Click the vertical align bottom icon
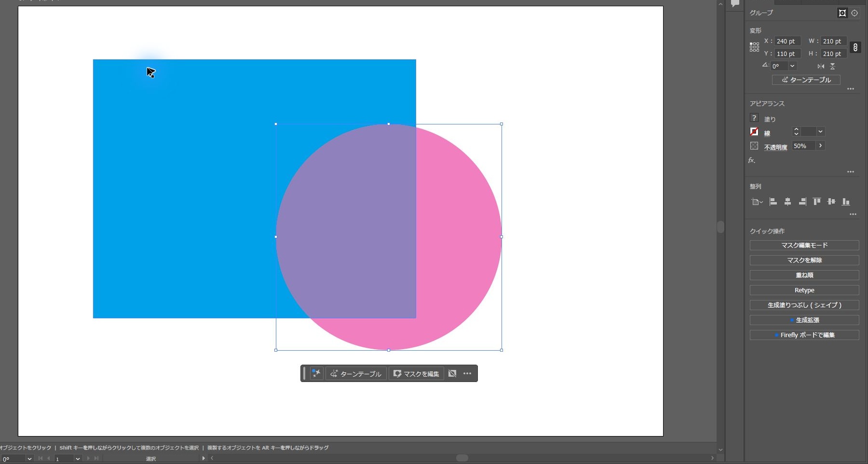The height and width of the screenshot is (464, 868). 846,202
